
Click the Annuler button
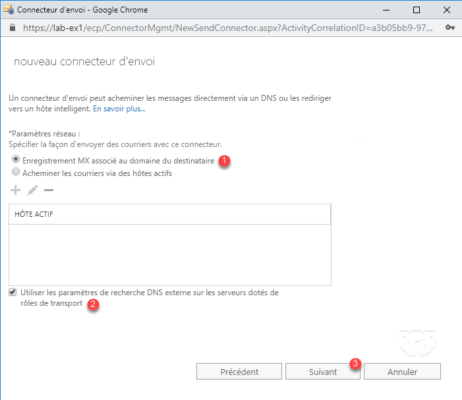click(x=402, y=372)
